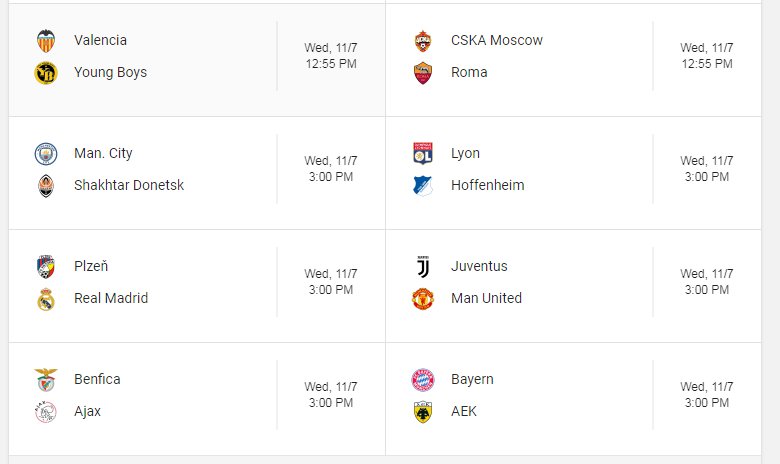Open Juventus vs Man United match time

tap(707, 281)
